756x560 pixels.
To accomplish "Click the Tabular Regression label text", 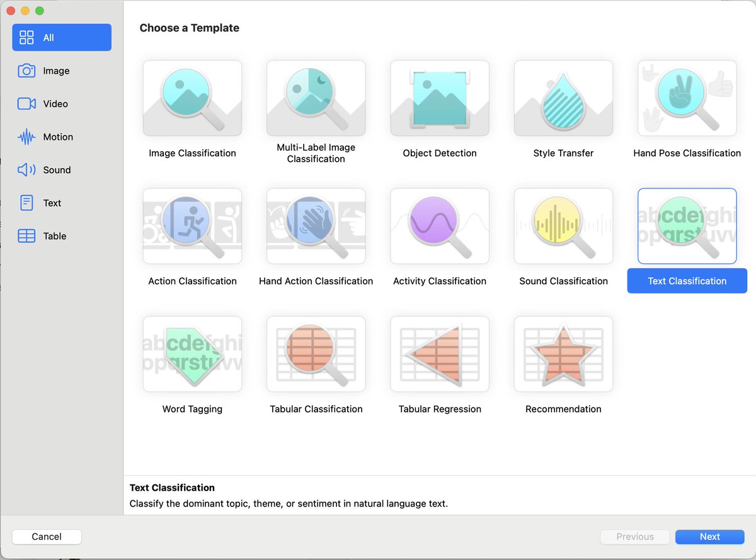I will (x=440, y=409).
